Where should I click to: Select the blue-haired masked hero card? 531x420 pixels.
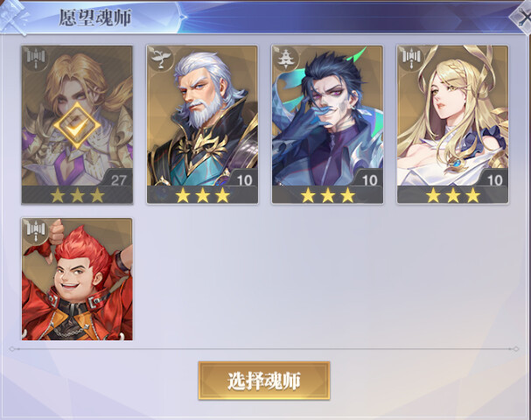[327, 124]
